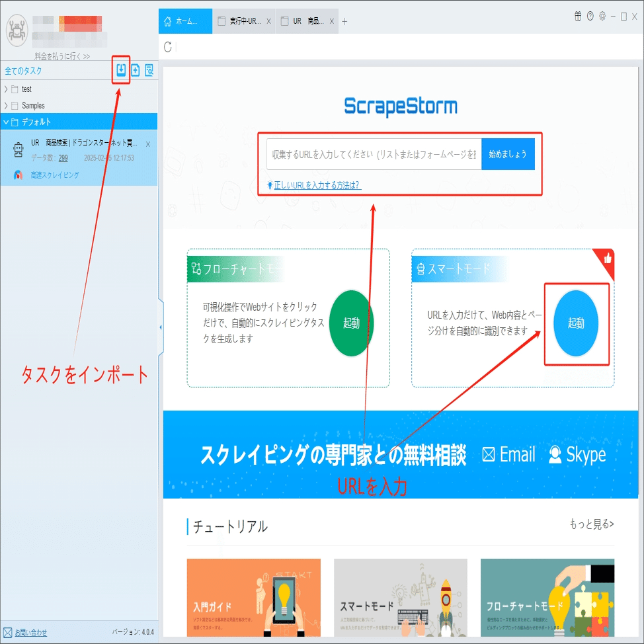Open the settings gear icon
This screenshot has height=644, width=644.
[x=602, y=16]
